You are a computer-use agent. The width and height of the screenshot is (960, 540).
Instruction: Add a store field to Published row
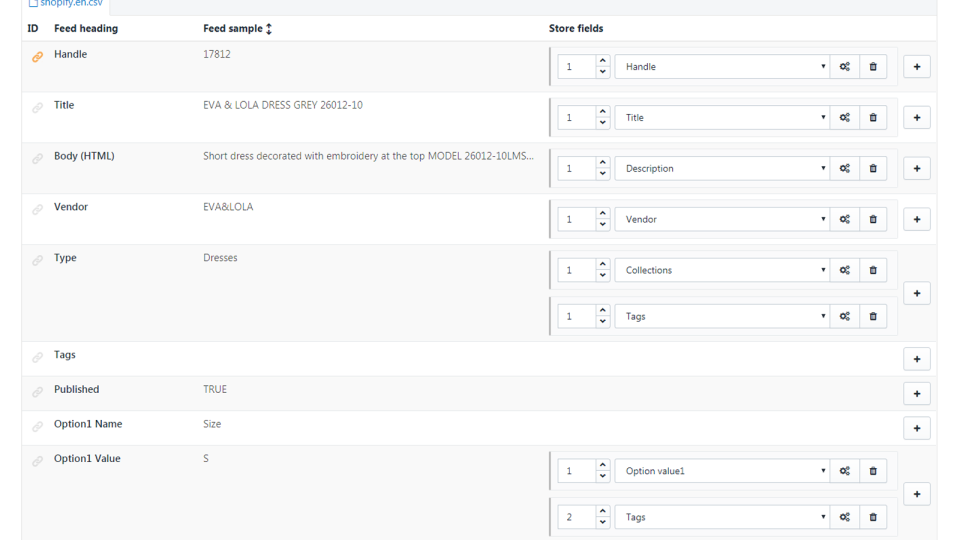[917, 394]
